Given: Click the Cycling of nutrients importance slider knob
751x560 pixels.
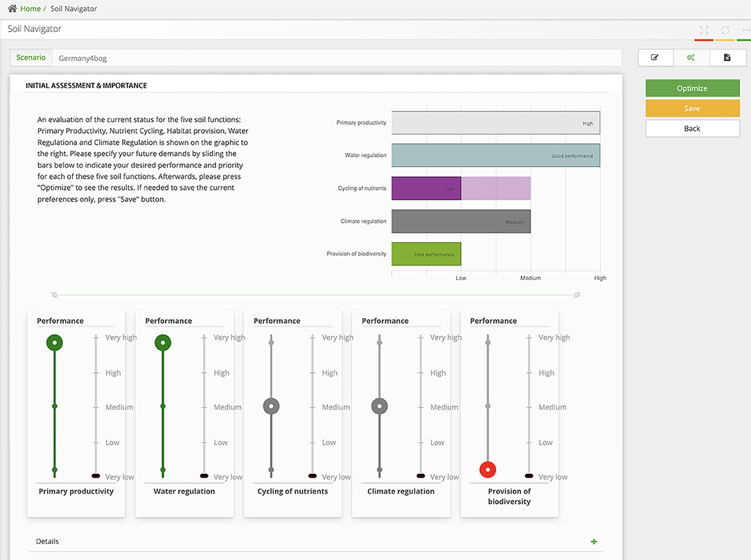Looking at the screenshot, I should click(x=312, y=475).
